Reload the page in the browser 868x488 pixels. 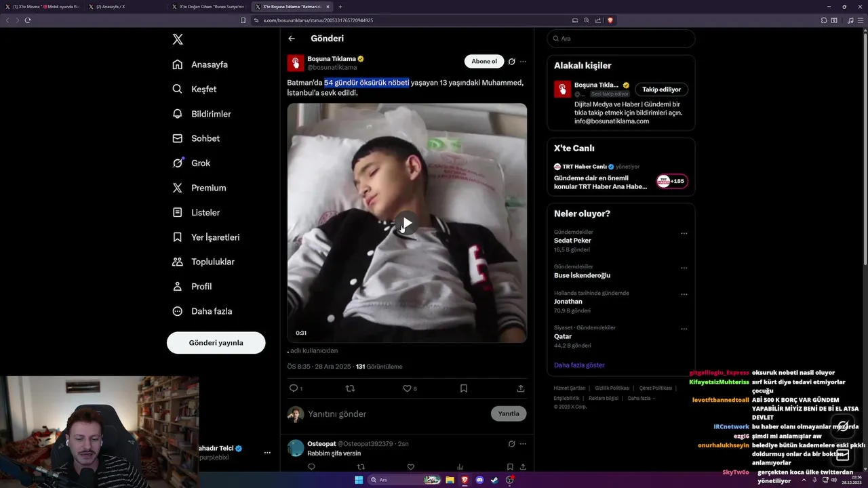[x=28, y=20]
